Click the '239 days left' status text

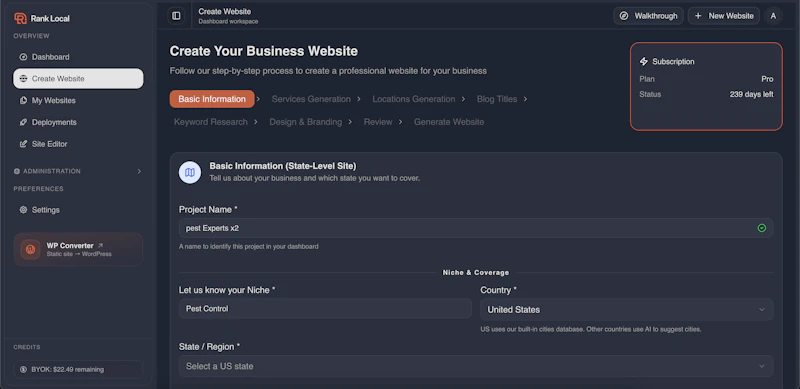pos(751,94)
